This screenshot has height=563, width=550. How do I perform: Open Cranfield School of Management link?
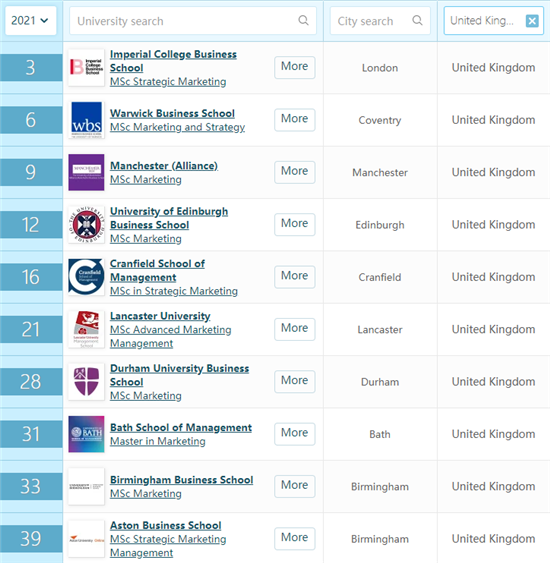pos(157,270)
